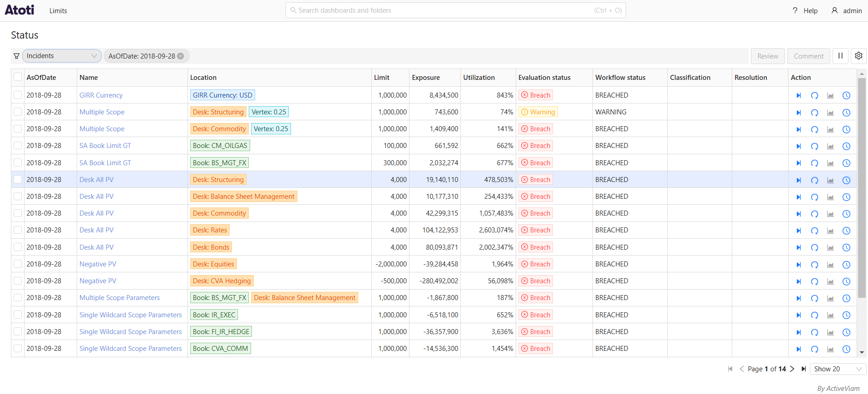Click the step-forward icon in the GIRR Currency row

click(799, 95)
